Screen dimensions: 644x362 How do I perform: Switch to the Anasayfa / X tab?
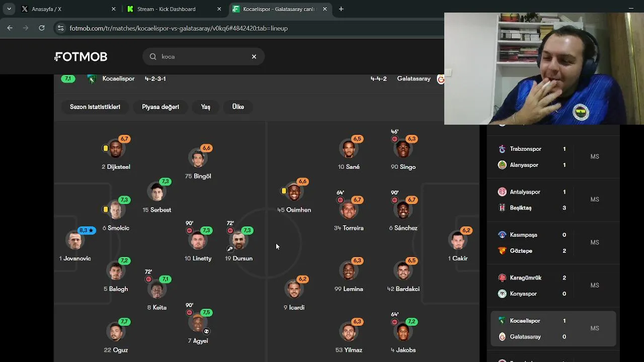click(x=68, y=9)
